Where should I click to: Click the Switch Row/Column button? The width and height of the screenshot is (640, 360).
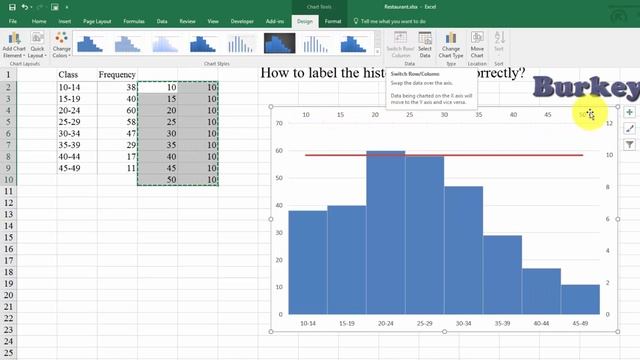click(400, 45)
